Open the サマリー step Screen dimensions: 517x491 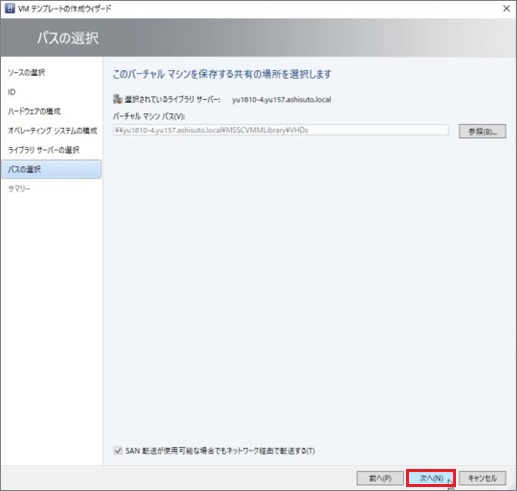click(19, 189)
